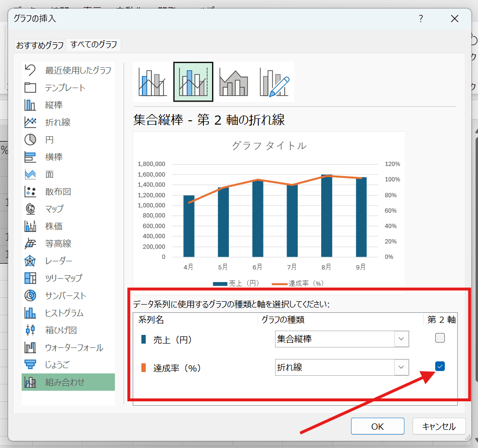Open chart type dropdown for 達成率（%）
Viewport: 478px width, 448px height.
pyautogui.click(x=401, y=368)
